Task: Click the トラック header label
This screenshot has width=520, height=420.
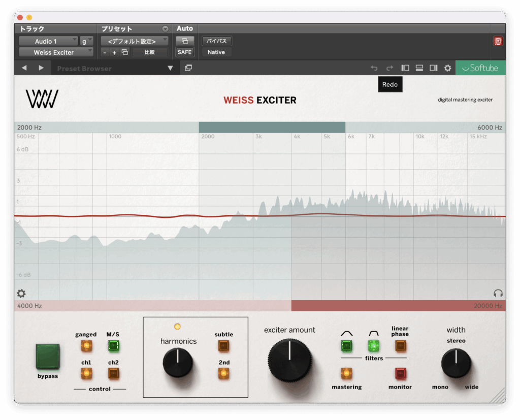Action: pyautogui.click(x=32, y=29)
